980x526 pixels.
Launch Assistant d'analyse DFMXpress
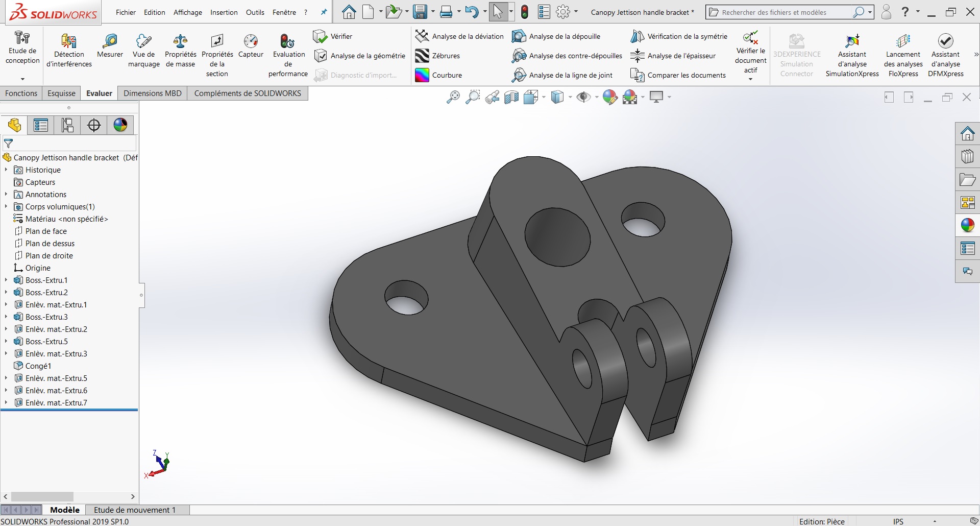click(x=945, y=56)
